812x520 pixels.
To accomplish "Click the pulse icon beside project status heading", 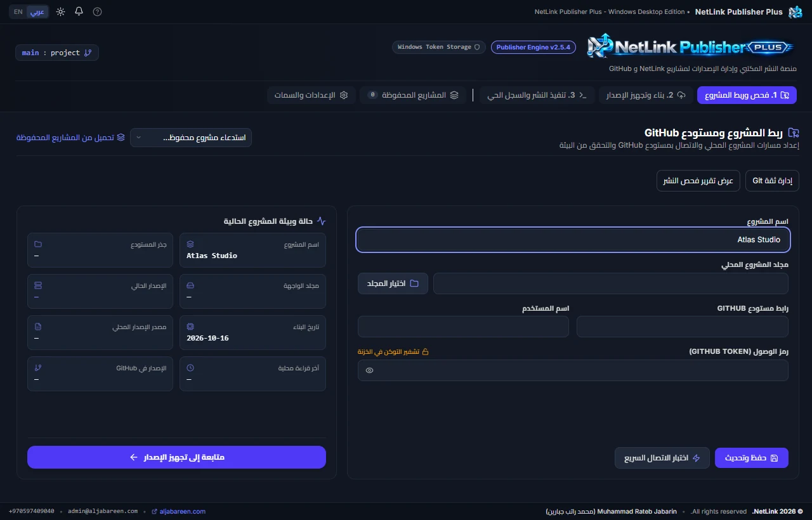I will 321,221.
